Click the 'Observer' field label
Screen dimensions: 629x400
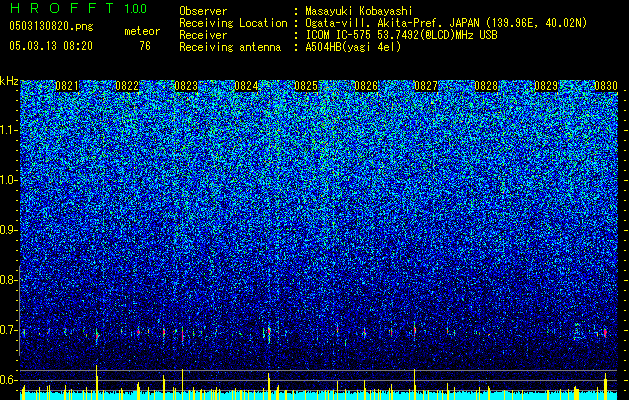click(203, 11)
